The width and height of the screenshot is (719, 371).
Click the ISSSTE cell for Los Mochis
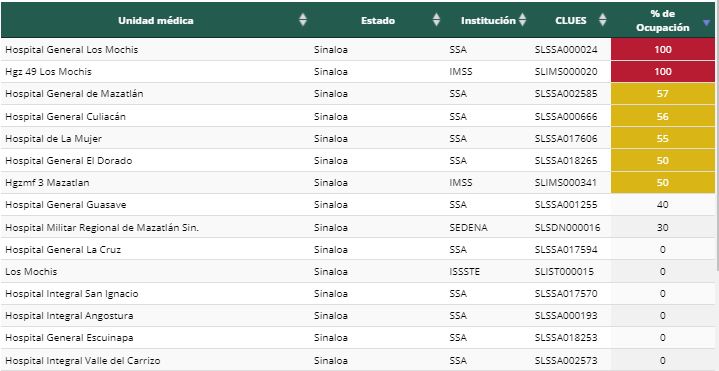(x=465, y=271)
